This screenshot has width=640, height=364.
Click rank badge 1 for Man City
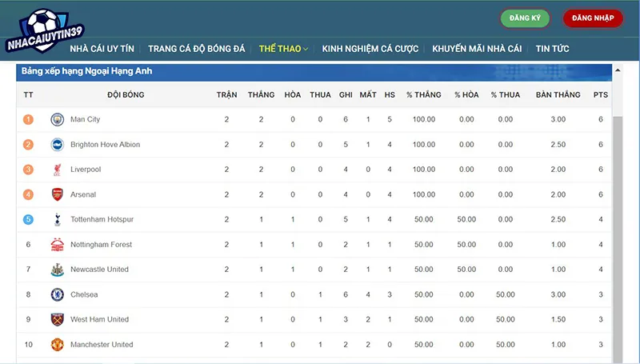coord(28,119)
